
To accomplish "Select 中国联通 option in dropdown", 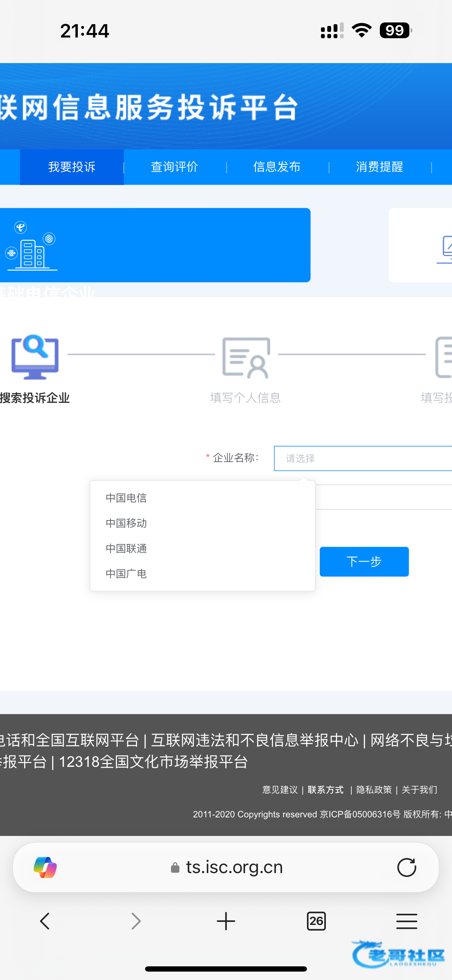I will (x=126, y=549).
